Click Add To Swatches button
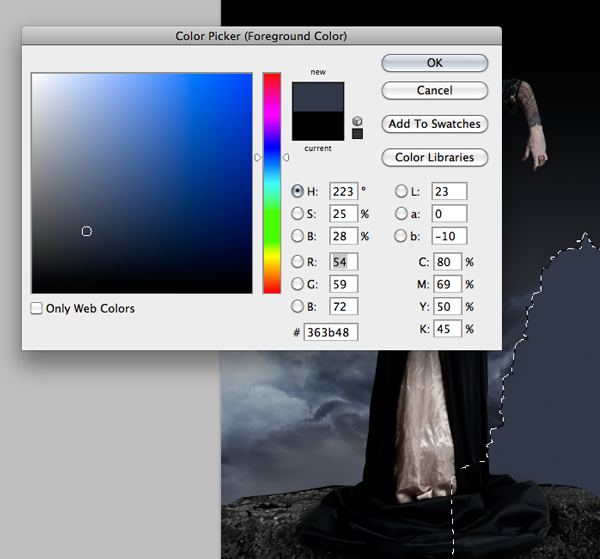The image size is (600, 559). tap(435, 124)
